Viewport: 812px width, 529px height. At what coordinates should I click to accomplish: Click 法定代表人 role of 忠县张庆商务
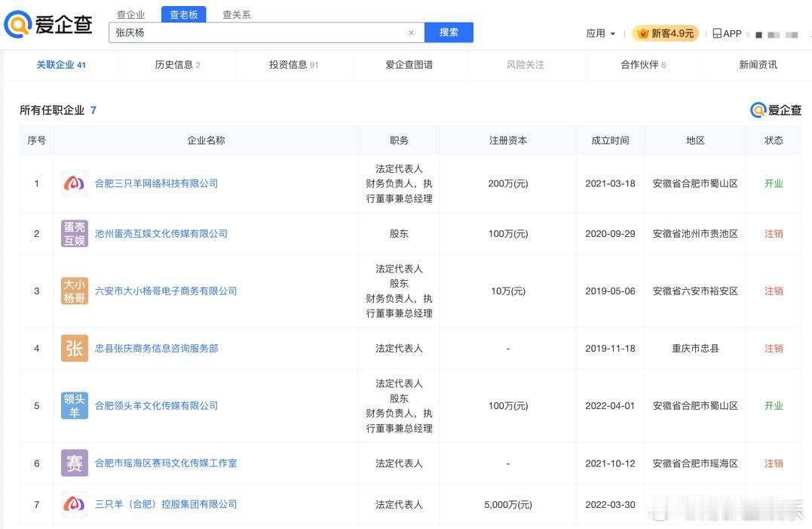coord(400,348)
